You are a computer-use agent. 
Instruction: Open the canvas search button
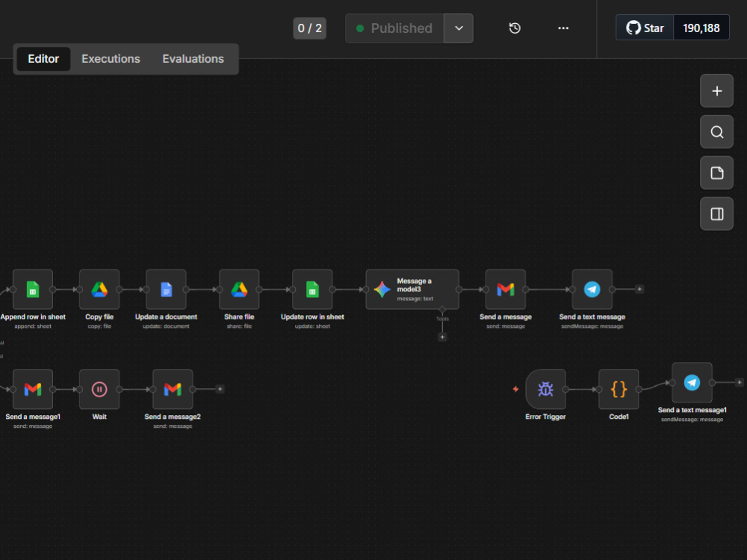coord(716,132)
